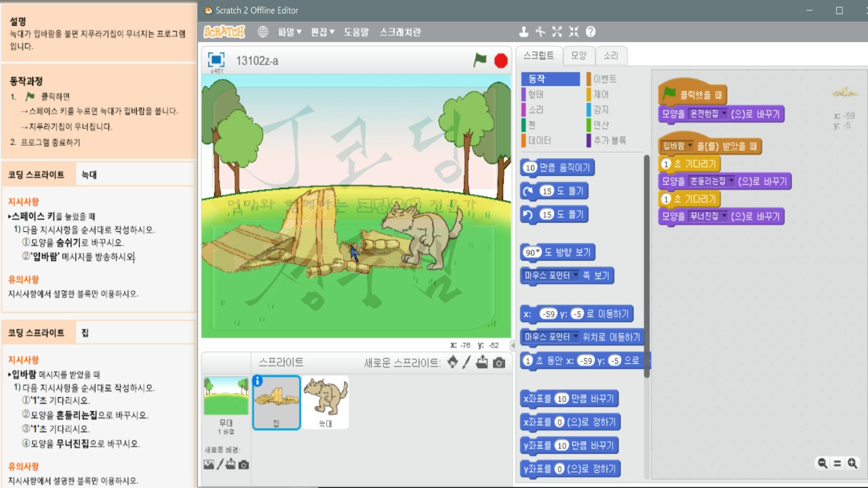
Task: Select the grow sprite tool
Action: [557, 31]
